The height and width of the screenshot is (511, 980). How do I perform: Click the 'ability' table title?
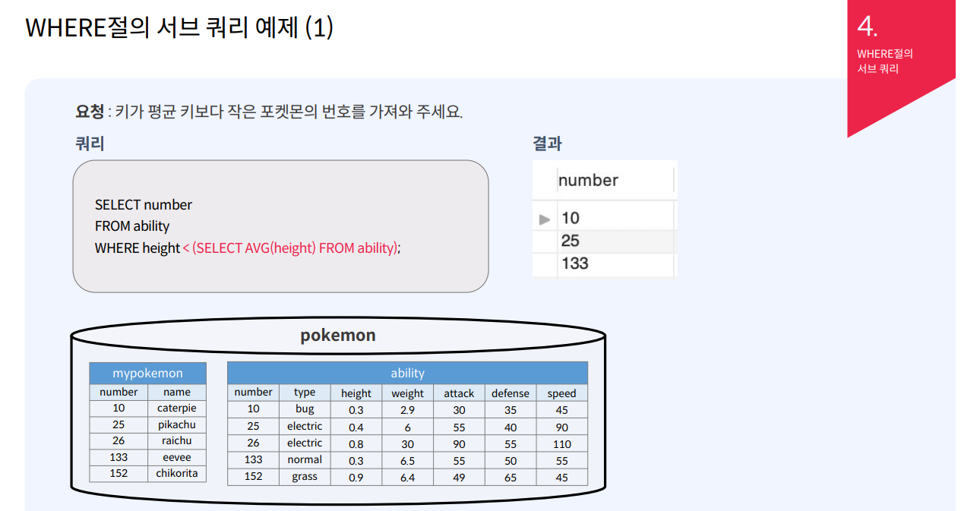407,373
